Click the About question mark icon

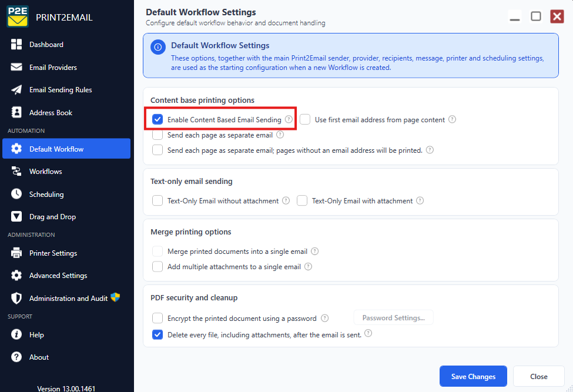pyautogui.click(x=16, y=357)
